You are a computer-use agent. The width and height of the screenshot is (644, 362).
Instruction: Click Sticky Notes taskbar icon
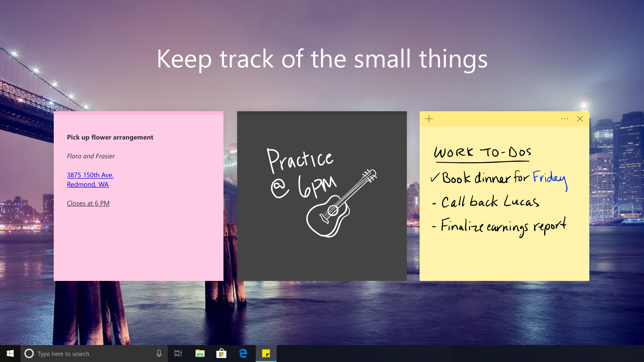click(266, 354)
